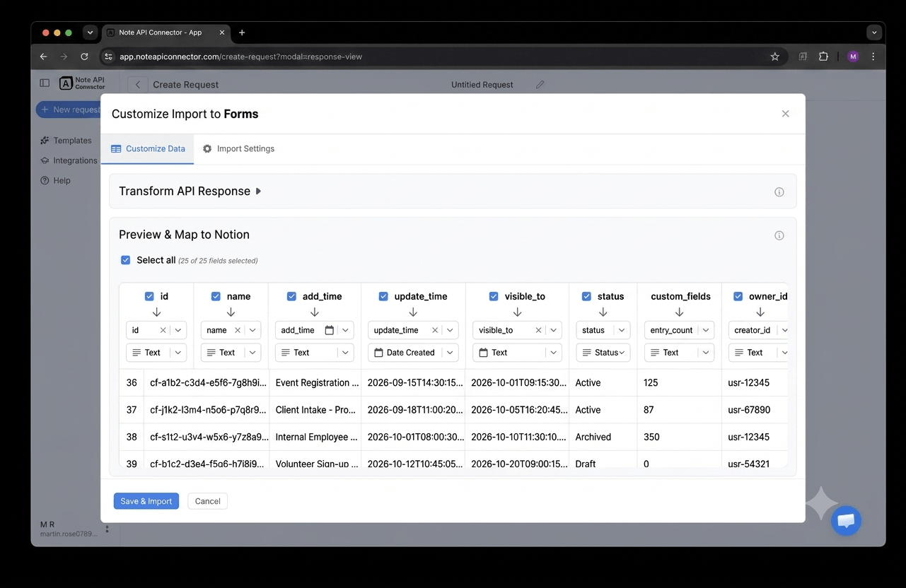Go back using the Create Request arrow
906x588 pixels.
coord(138,85)
